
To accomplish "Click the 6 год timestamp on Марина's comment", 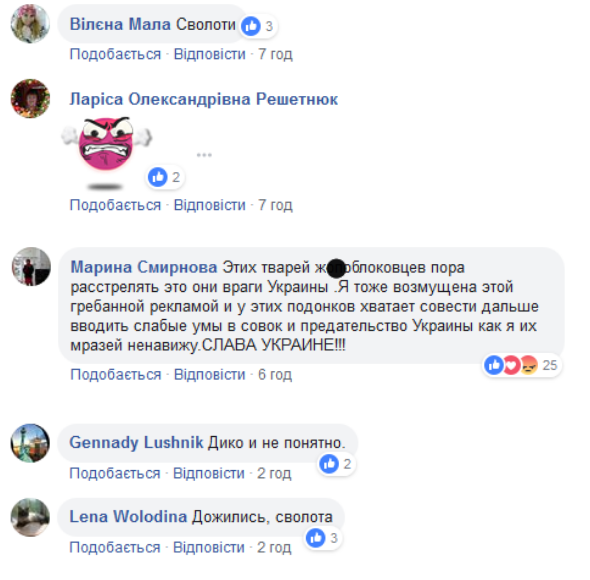I will coord(275,374).
